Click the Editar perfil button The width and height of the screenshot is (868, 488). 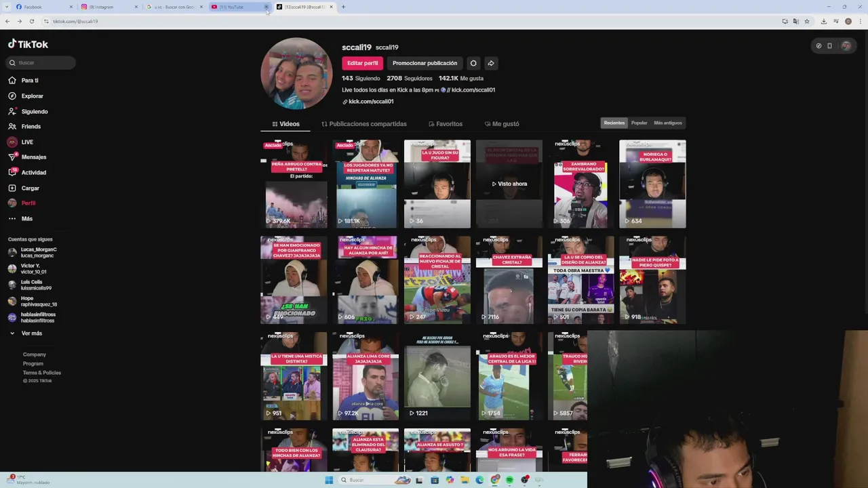(x=363, y=63)
